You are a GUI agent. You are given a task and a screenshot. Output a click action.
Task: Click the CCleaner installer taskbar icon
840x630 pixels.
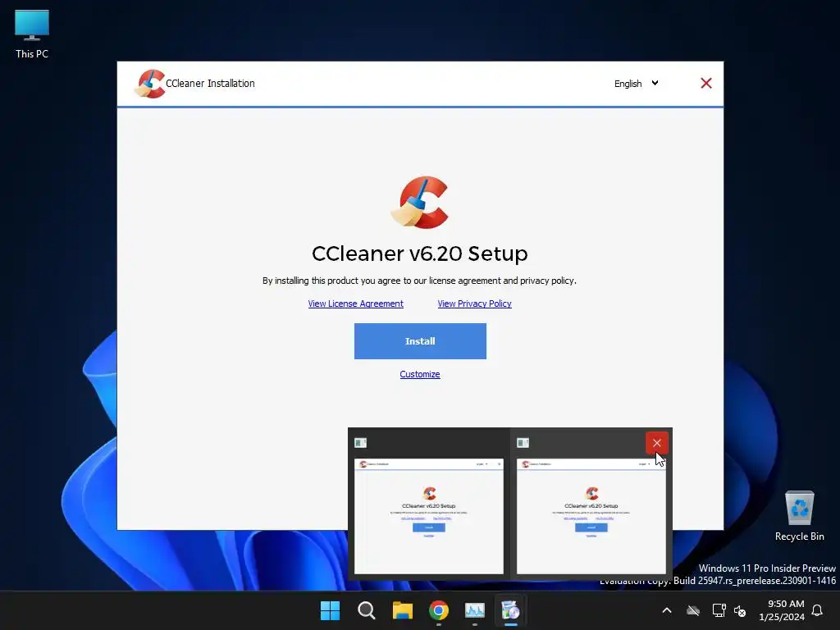[x=510, y=610]
